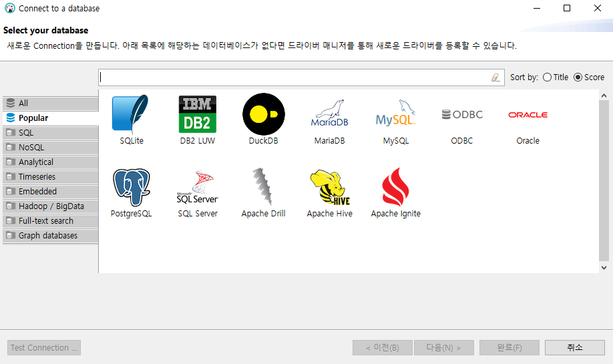Open the All category
The height and width of the screenshot is (364, 613).
coord(51,104)
